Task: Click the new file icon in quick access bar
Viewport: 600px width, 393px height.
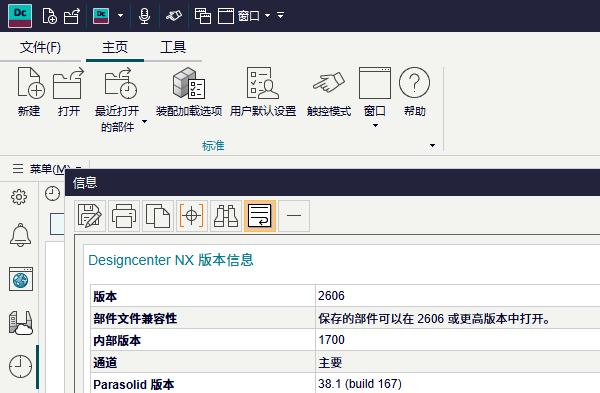Action: click(x=49, y=16)
